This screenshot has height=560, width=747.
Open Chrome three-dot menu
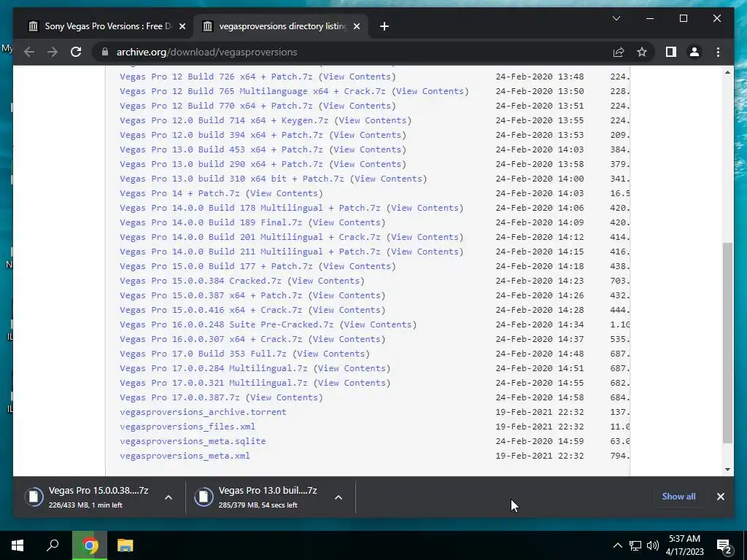718,52
